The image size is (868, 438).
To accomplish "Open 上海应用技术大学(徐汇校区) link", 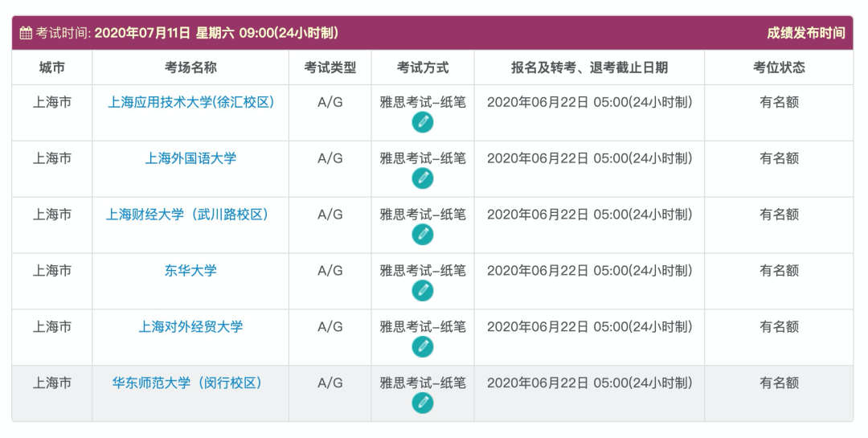I will [190, 102].
